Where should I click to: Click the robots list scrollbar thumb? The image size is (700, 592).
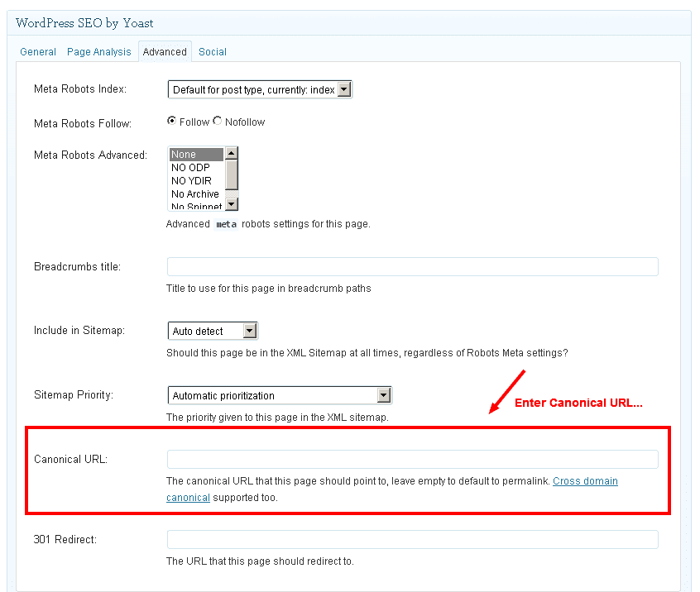(x=231, y=175)
